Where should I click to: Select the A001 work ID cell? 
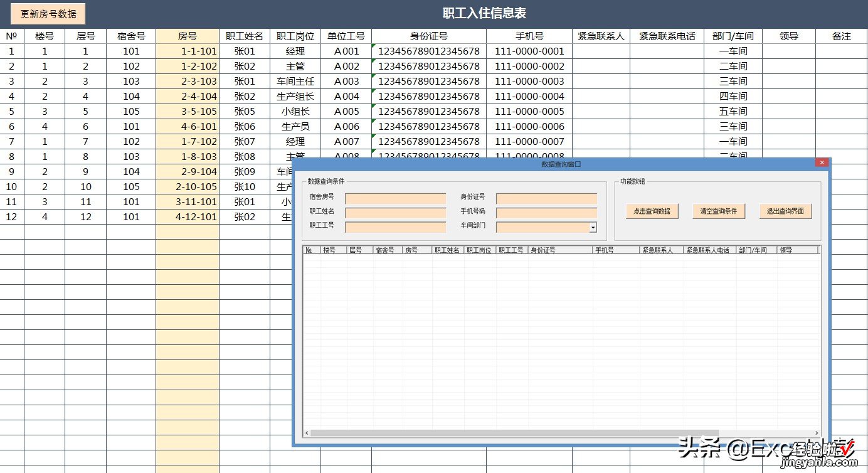[x=346, y=51]
